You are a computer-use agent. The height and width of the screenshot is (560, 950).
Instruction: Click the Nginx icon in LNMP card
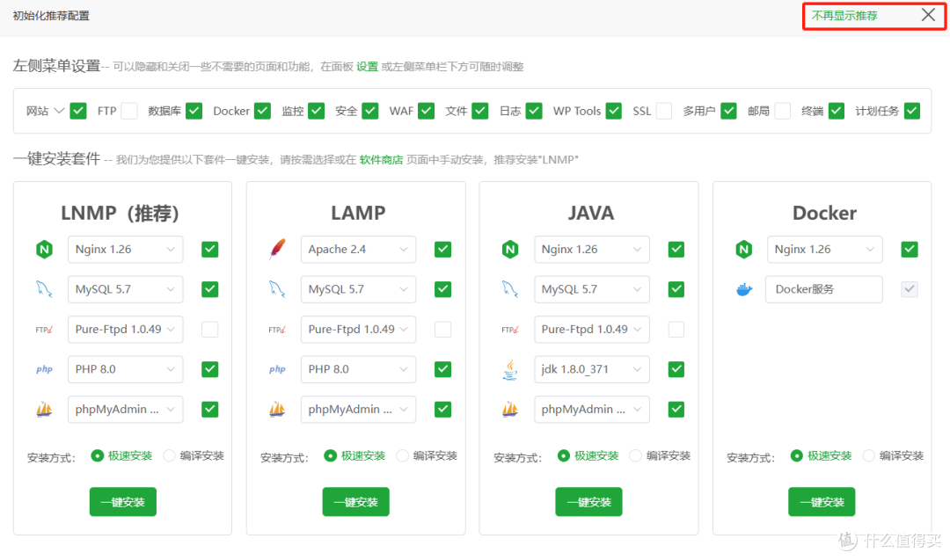click(44, 250)
